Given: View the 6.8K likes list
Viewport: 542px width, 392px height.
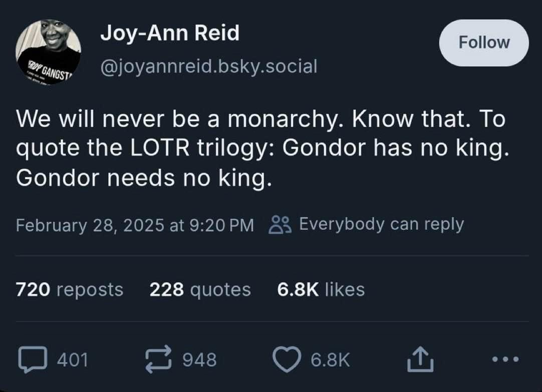Looking at the screenshot, I should (321, 289).
